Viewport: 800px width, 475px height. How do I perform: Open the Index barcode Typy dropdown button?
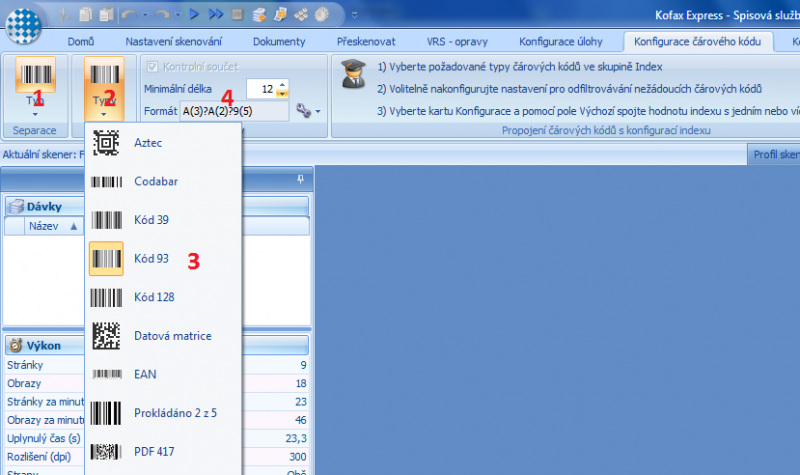coord(104,88)
